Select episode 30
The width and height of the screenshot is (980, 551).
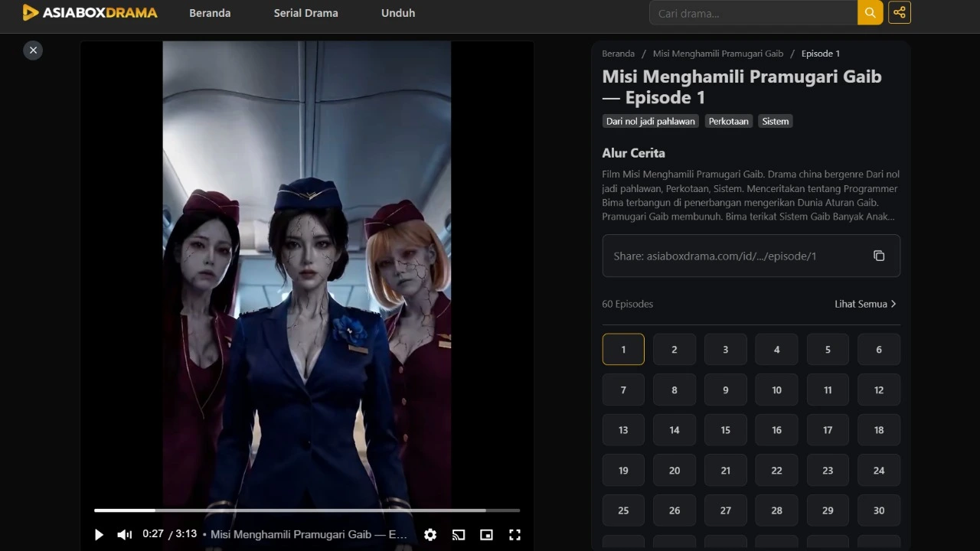(x=879, y=510)
